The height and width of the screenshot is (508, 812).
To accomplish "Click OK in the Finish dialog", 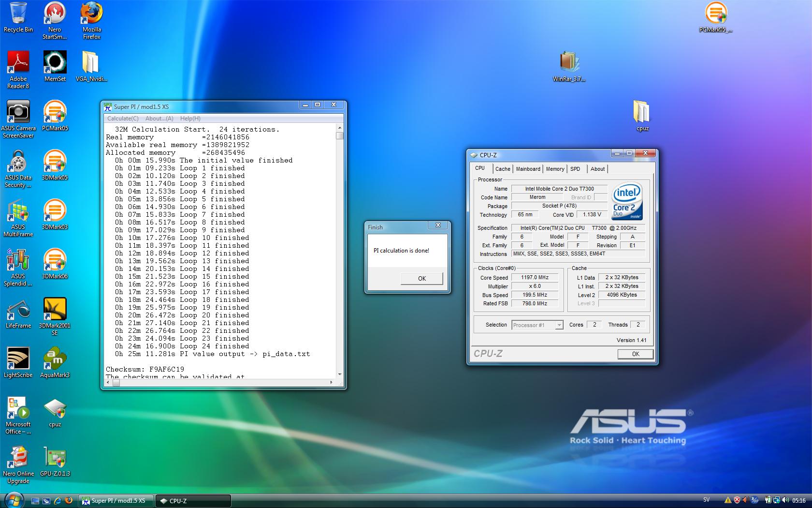I will pyautogui.click(x=421, y=278).
